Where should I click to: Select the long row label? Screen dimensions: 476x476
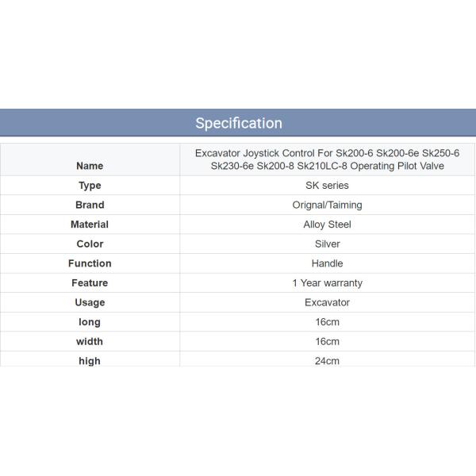coord(90,322)
